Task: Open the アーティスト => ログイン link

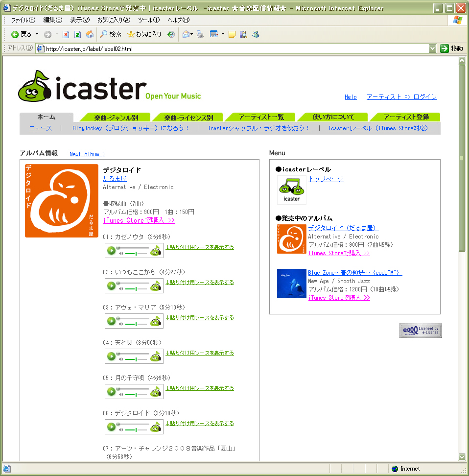Action: click(401, 97)
